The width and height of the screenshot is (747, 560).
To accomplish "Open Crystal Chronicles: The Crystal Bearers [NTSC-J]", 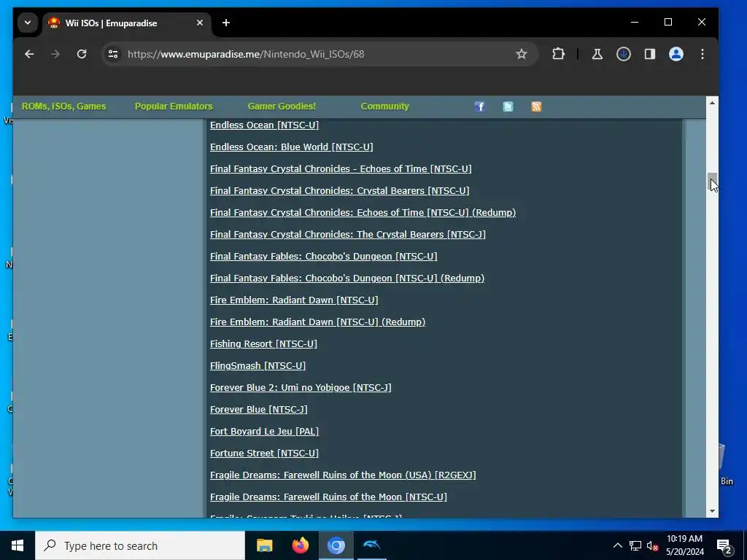I will [348, 235].
